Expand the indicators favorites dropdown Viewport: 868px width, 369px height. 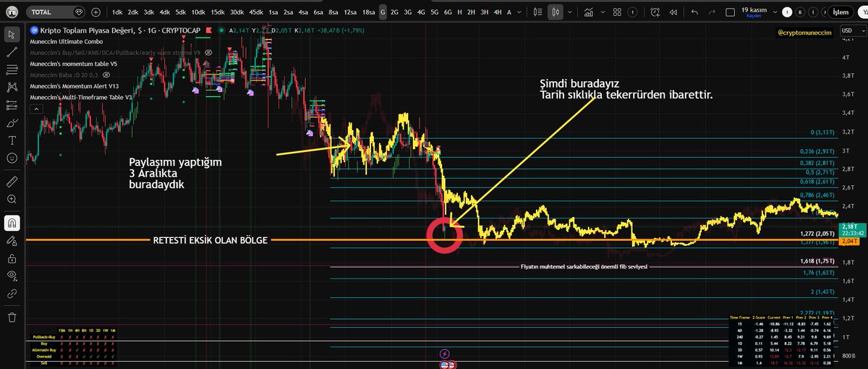click(x=604, y=12)
